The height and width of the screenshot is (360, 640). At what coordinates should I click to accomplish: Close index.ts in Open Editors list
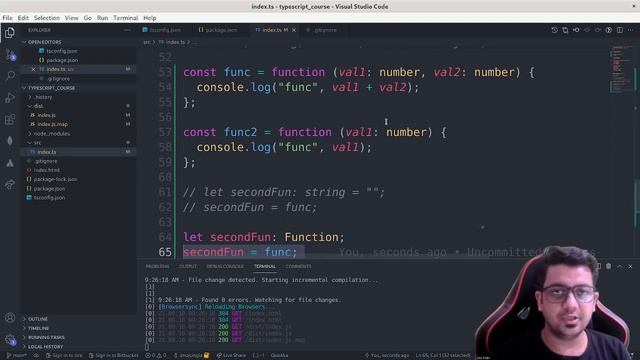click(33, 69)
